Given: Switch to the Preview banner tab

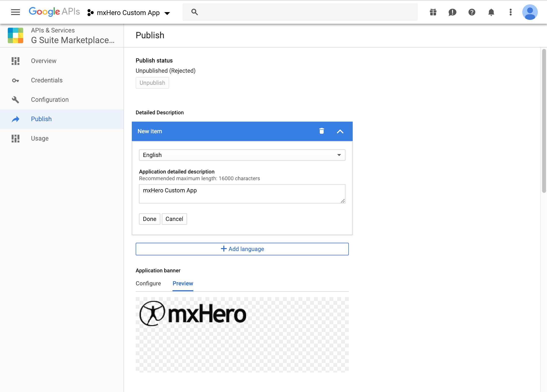Looking at the screenshot, I should pos(183,283).
